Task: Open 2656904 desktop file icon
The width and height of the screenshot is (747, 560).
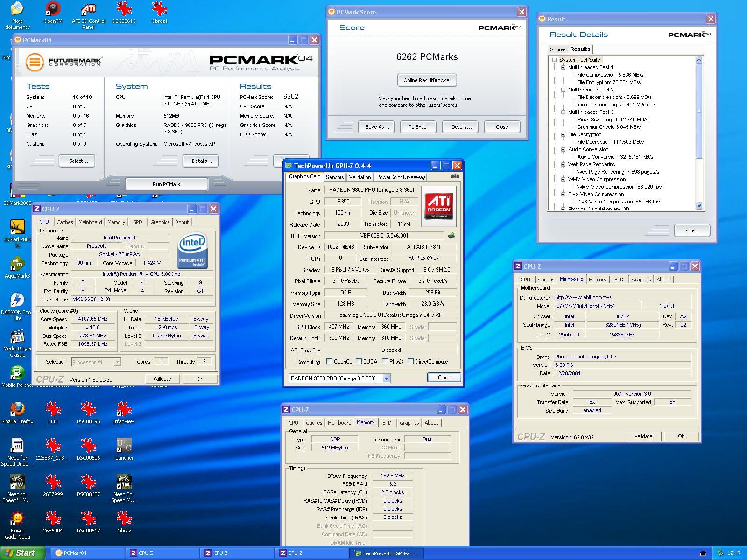Action: [53, 522]
